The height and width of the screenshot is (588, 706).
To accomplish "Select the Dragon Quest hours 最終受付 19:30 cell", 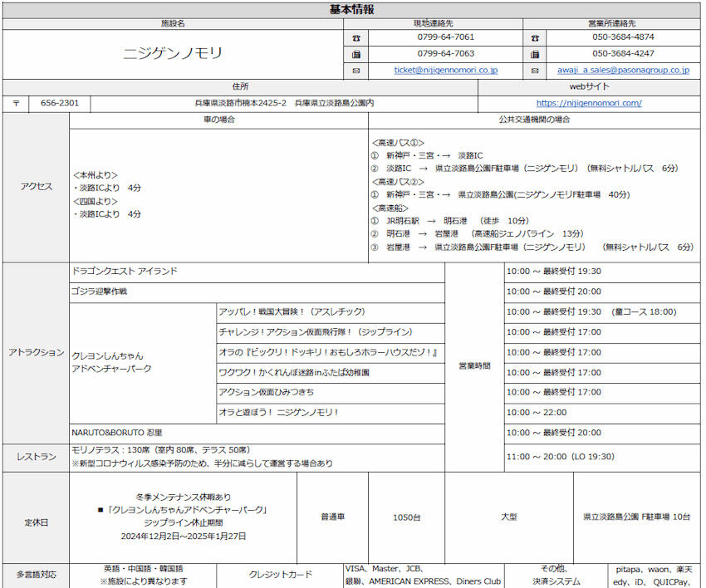I will [602, 272].
